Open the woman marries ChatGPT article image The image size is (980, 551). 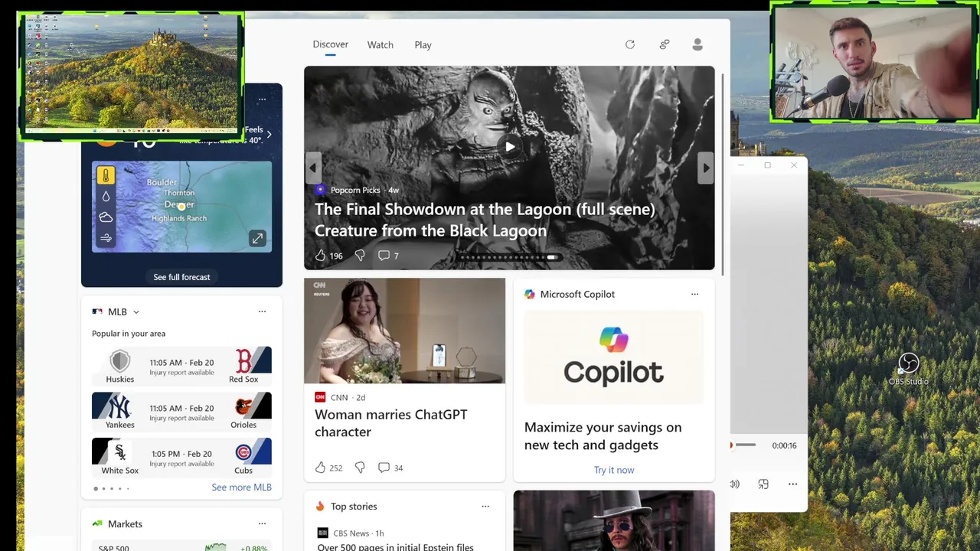[404, 331]
